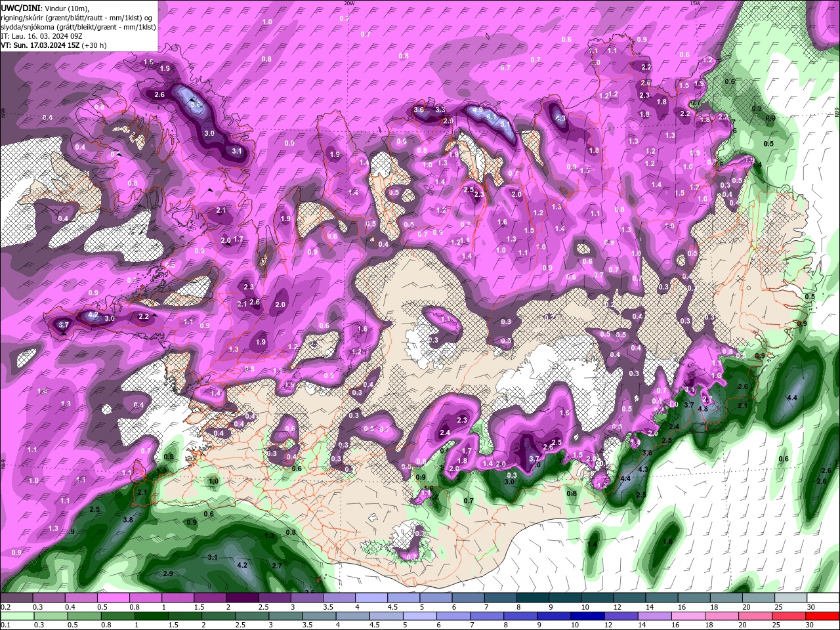Click the upper-scale dark teal swatch between 8 and 9

[533, 597]
